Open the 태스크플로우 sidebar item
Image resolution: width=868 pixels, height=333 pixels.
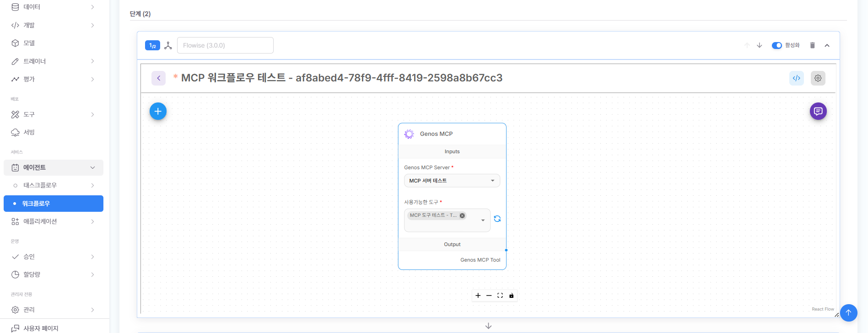tap(54, 185)
